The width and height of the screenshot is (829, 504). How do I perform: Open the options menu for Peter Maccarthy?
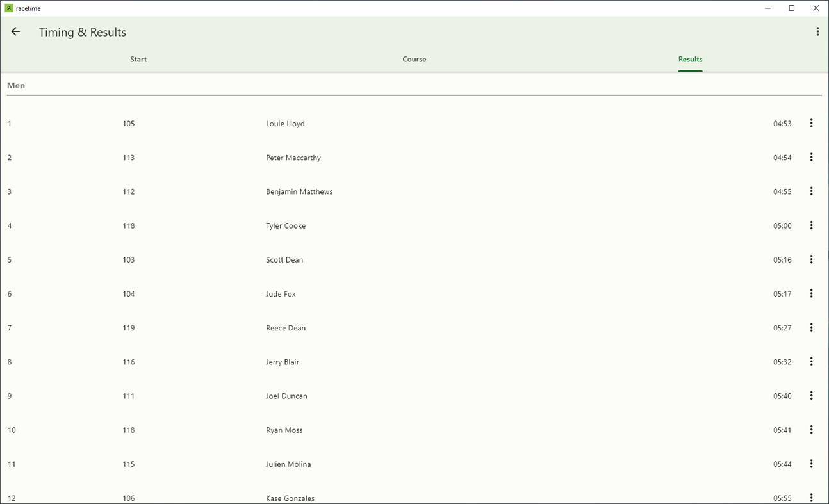812,157
